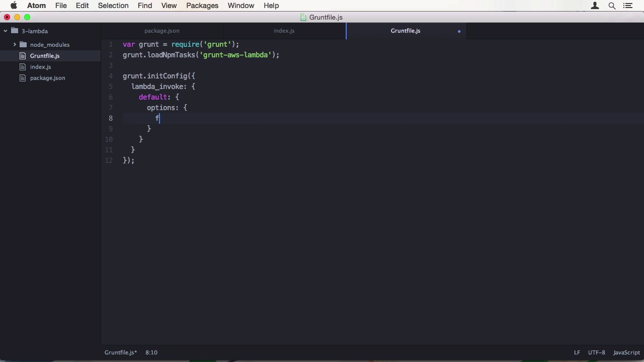
Task: Click the Gruntfile.js file icon in sidebar
Action: click(x=23, y=56)
